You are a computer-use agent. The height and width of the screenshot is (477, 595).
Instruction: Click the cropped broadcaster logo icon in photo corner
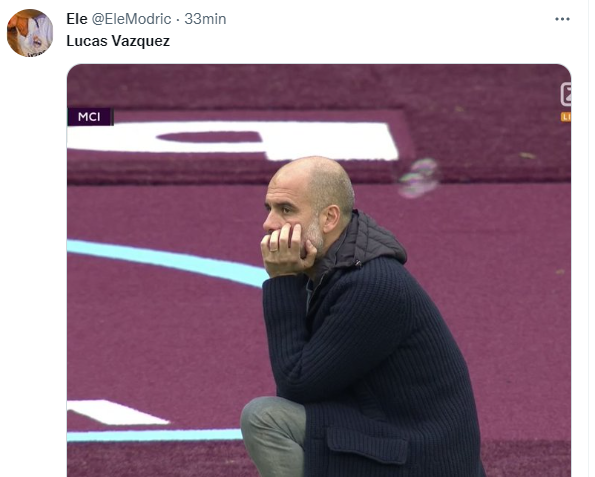(566, 94)
